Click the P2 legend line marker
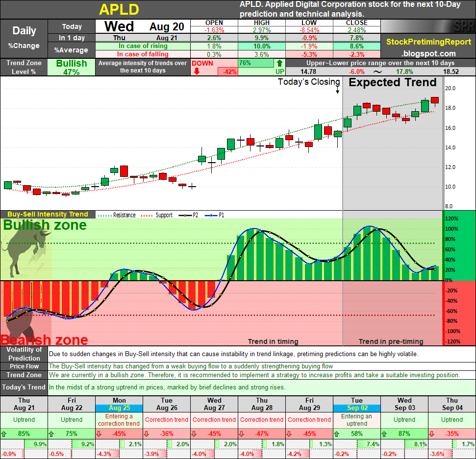This screenshot has height=459, width=476. click(x=185, y=216)
